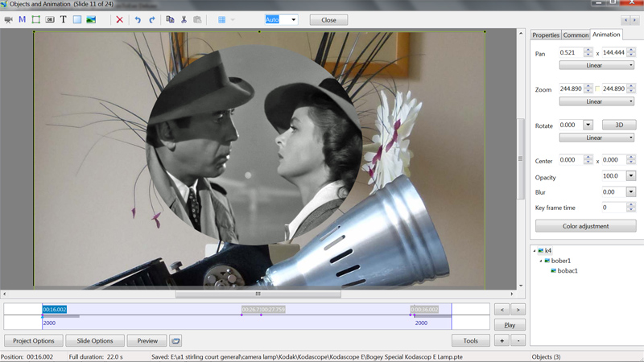Viewport: 644px width, 362px height.
Task: Toggle the Zoom proportions lock checkbox
Action: click(597, 88)
